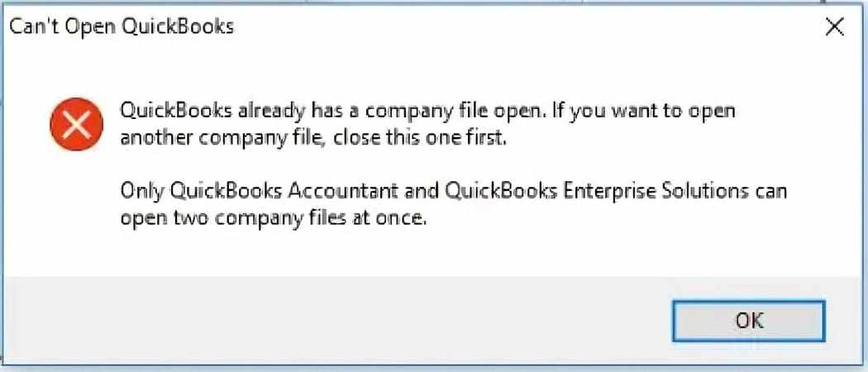
Task: Close the Can't Open QuickBooks dialog
Action: pos(834,26)
